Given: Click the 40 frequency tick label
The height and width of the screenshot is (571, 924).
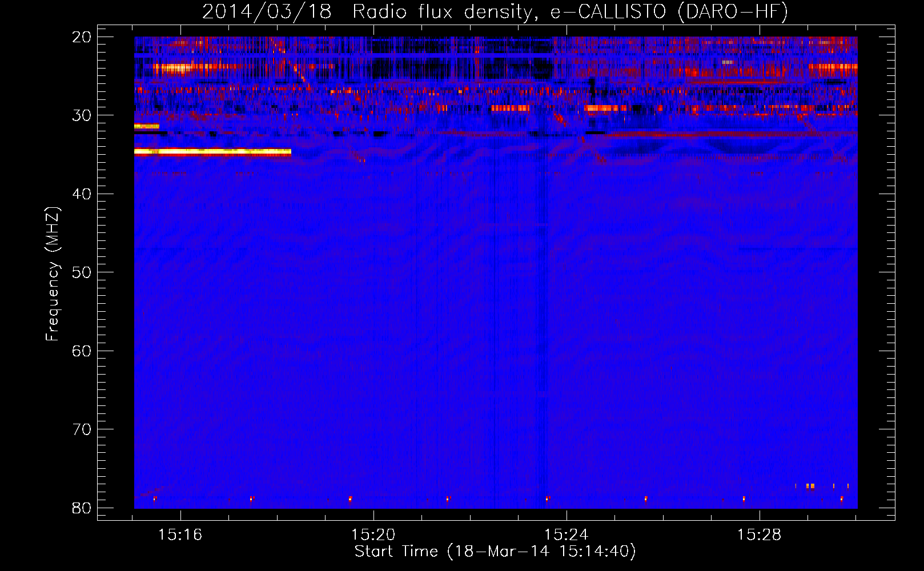Looking at the screenshot, I should point(82,194).
